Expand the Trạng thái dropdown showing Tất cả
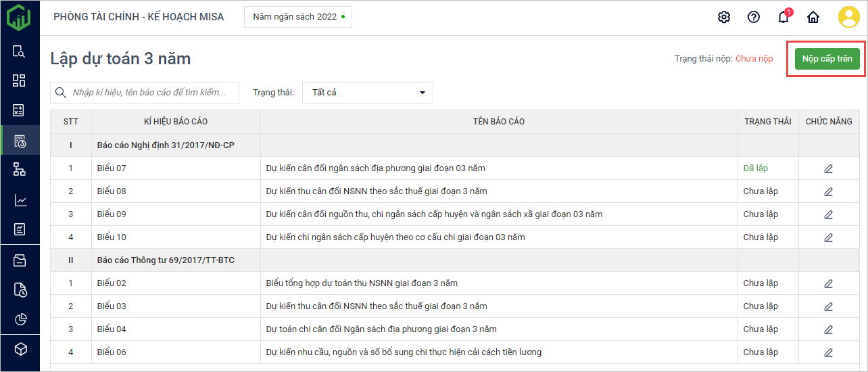Viewport: 868px width, 372px height. [x=368, y=93]
